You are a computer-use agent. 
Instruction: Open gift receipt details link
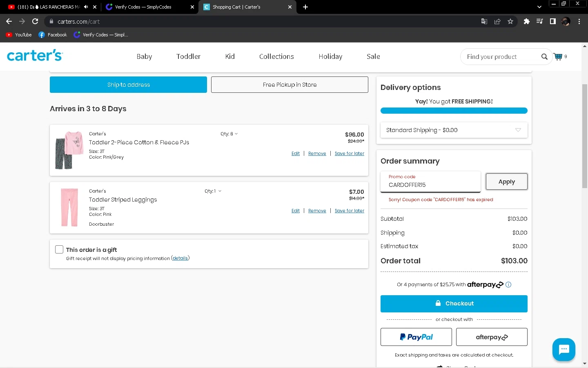pyautogui.click(x=180, y=258)
